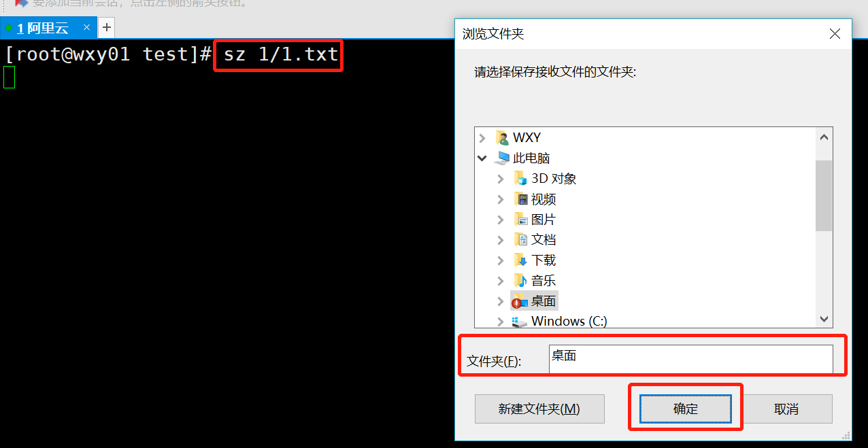Select the 图片 pictures folder icon
The image size is (868, 448).
(521, 220)
